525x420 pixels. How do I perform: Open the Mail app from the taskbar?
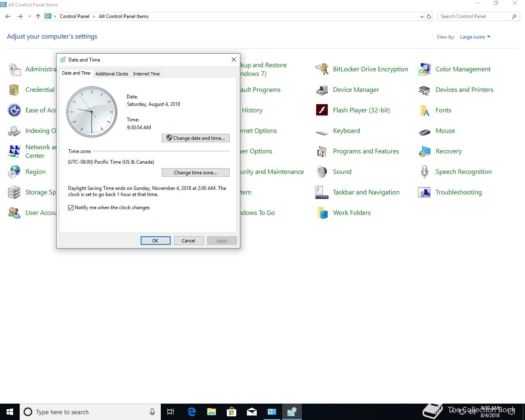pyautogui.click(x=252, y=412)
